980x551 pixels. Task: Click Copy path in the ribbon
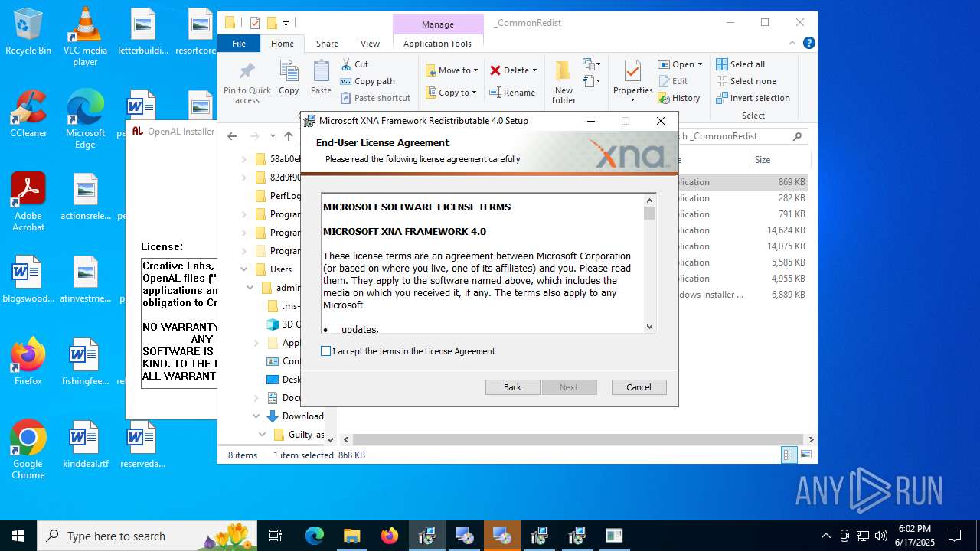(367, 81)
